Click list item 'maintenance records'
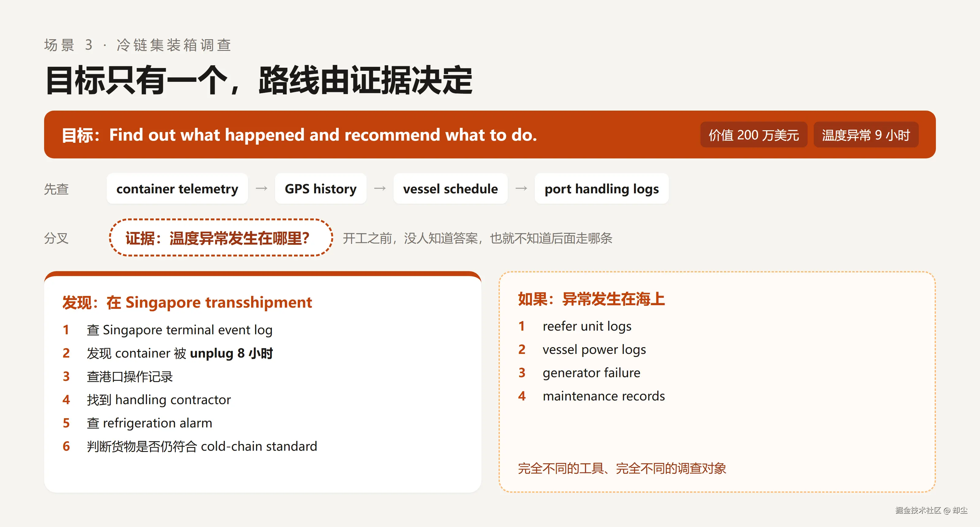Screen dimensions: 980x527 pos(604,396)
